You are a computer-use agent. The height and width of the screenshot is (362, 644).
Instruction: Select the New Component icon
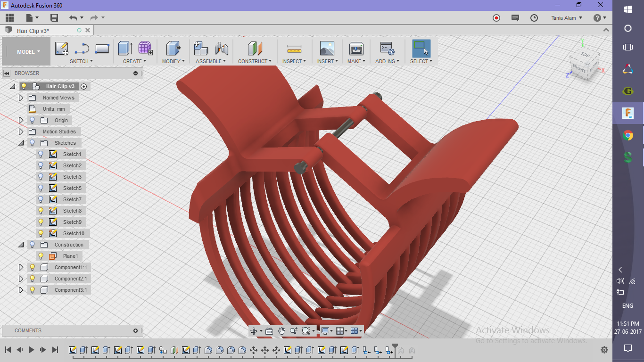pos(201,48)
